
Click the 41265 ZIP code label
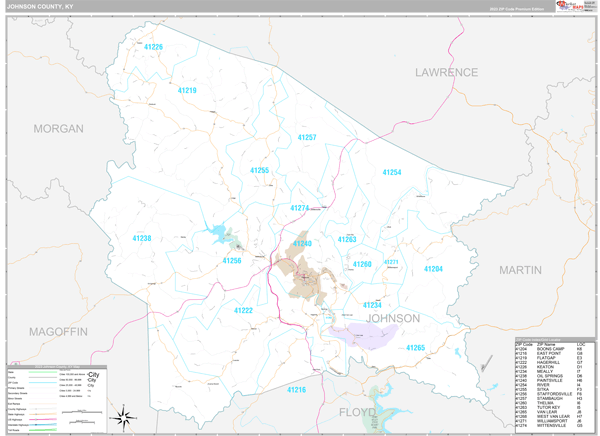[416, 348]
